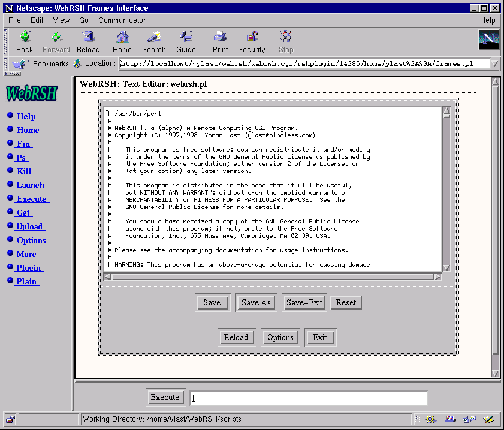
Task: Open Composer from the component bar
Action: (x=488, y=419)
